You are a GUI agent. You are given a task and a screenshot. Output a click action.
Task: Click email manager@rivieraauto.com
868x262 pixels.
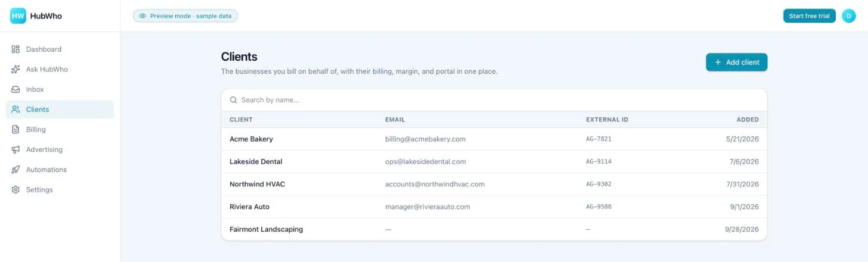coord(427,207)
